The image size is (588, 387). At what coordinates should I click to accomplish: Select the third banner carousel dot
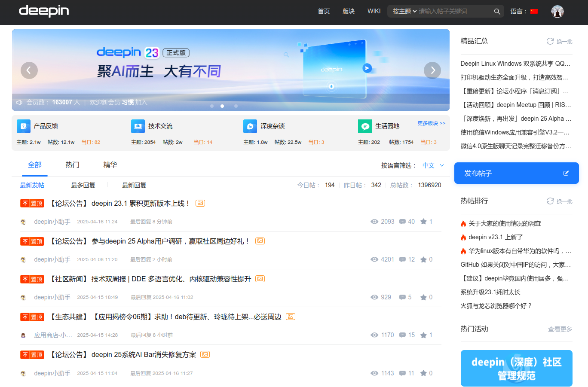(236, 106)
